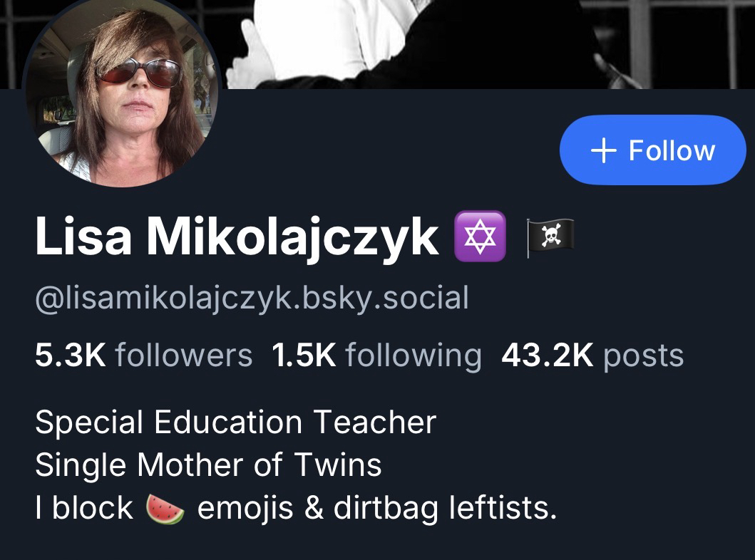Viewport: 755px width, 560px height.
Task: Click the word 'followers'
Action: (x=183, y=356)
